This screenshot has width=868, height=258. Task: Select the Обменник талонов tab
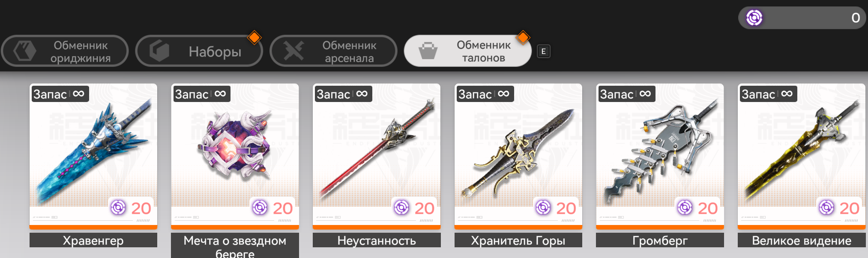pos(468,51)
